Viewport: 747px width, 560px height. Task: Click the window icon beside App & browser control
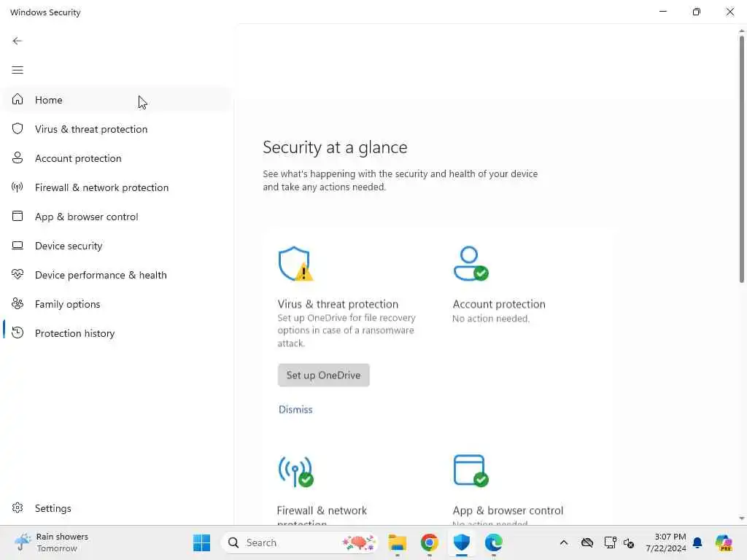(18, 216)
